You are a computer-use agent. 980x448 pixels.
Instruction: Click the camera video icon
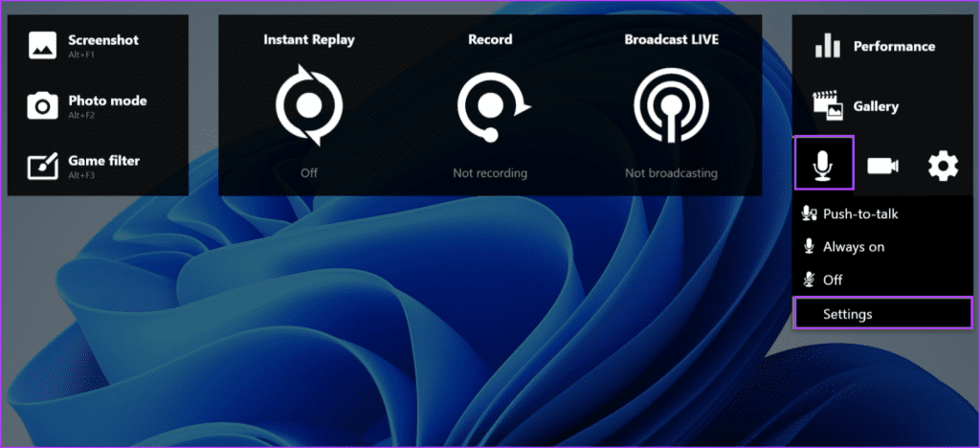point(882,166)
